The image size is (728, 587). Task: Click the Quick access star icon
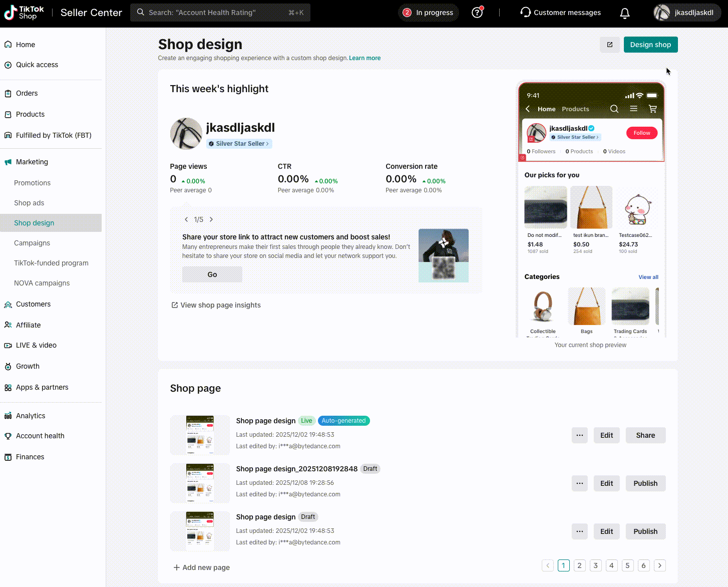point(8,65)
